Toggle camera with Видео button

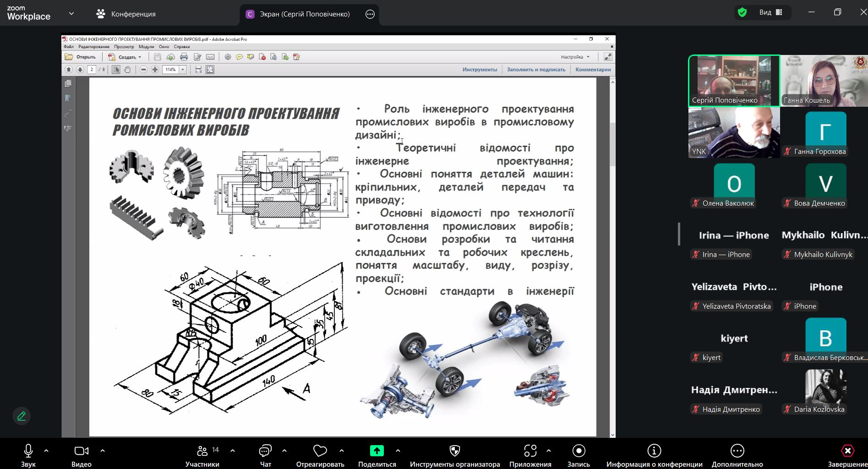(81, 451)
